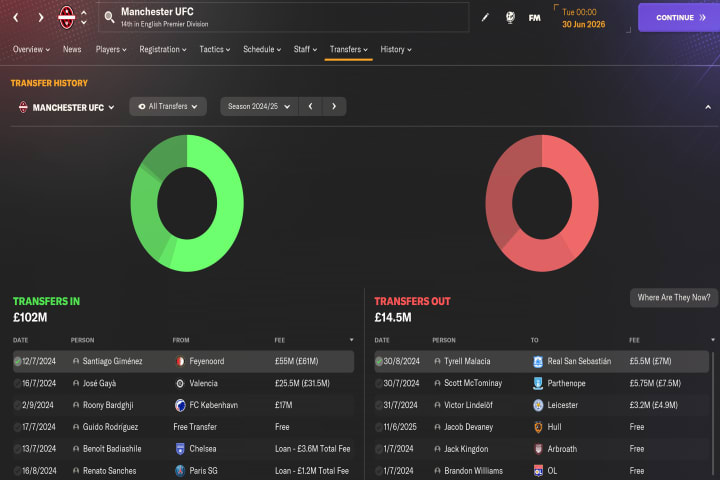Image resolution: width=720 pixels, height=480 pixels.
Task: Click Feyenoord club badge
Action: click(x=180, y=361)
